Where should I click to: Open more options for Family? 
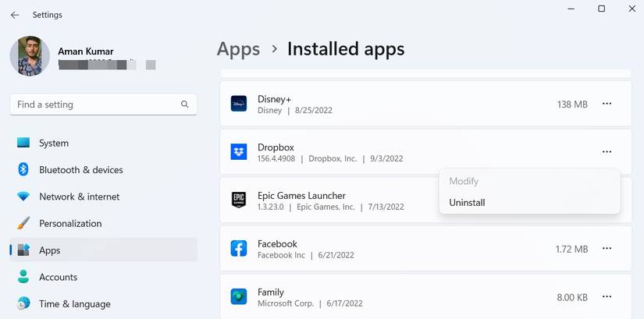(x=607, y=296)
